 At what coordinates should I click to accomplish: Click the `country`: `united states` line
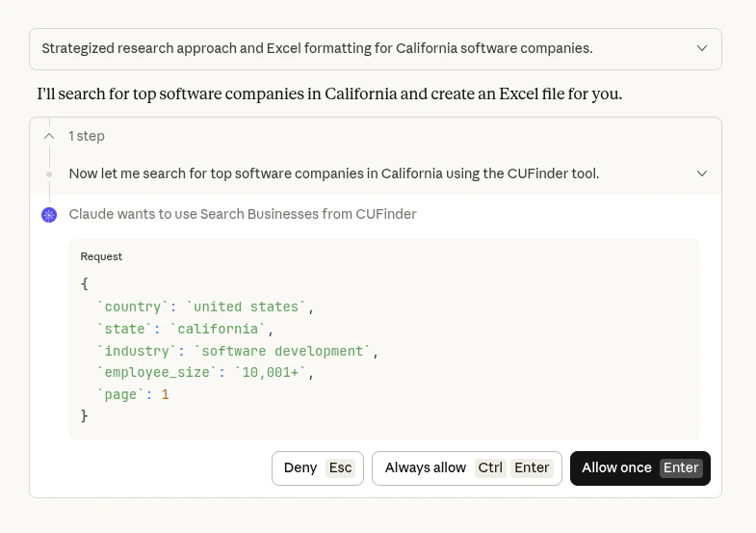(x=205, y=306)
